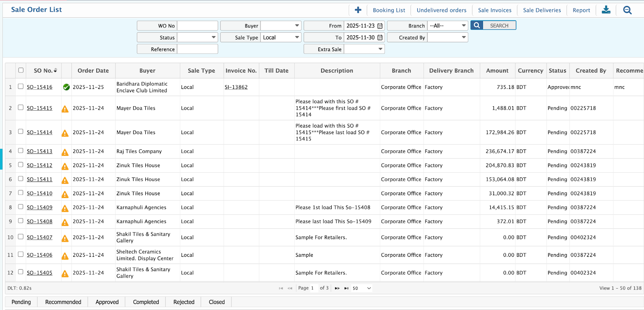The height and width of the screenshot is (310, 644).
Task: Click the warning icon for SO-15405
Action: pos(65,274)
